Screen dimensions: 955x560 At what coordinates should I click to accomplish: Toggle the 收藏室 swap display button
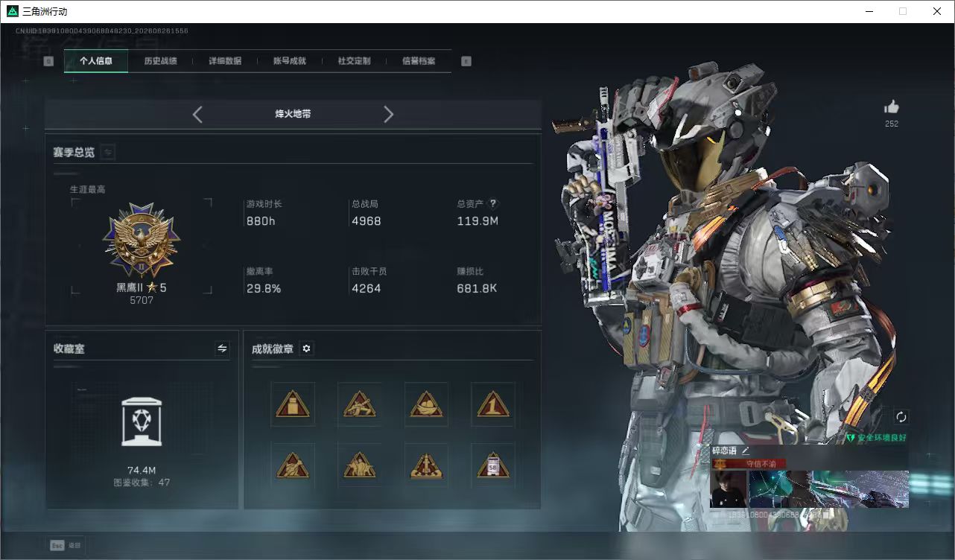coord(222,349)
